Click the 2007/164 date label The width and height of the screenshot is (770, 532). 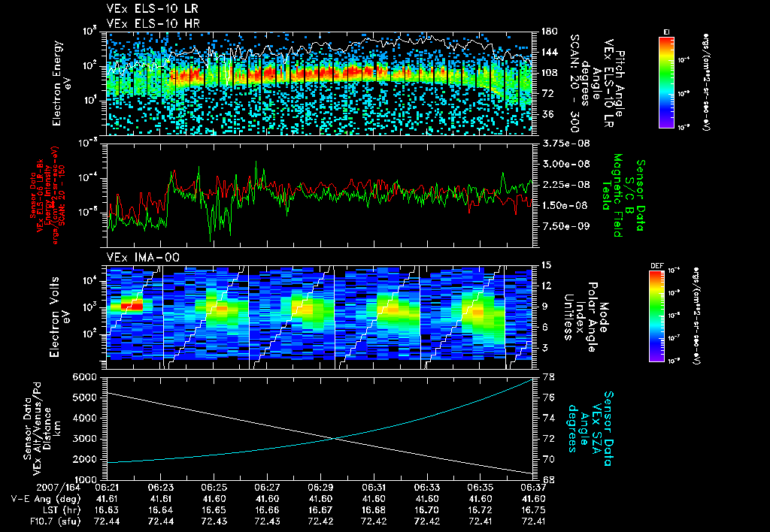point(59,488)
